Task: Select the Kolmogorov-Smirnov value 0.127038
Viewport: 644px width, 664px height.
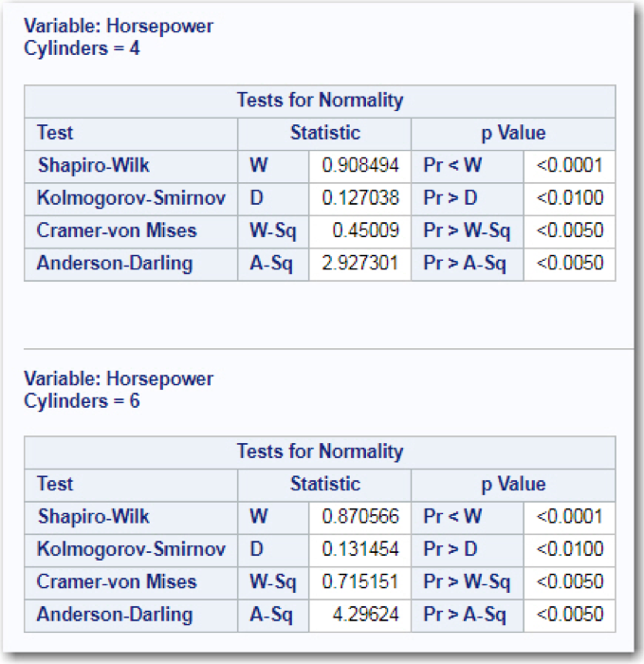Action: coord(360,198)
